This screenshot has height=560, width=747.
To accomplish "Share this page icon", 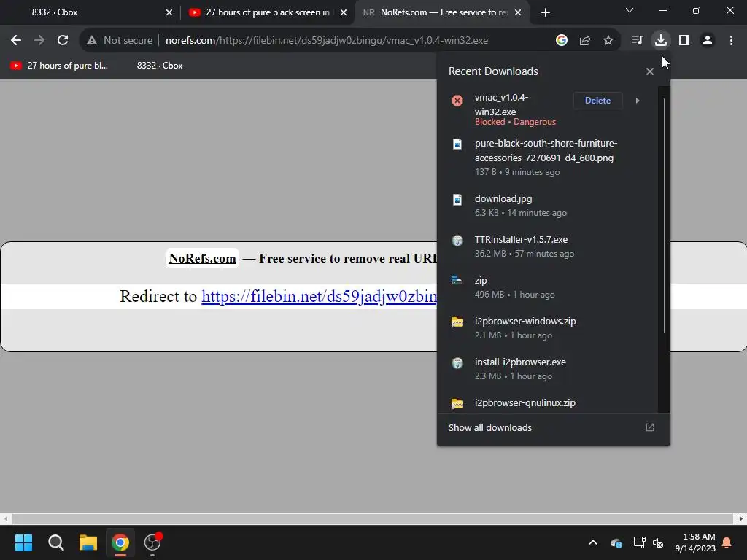I will point(585,41).
